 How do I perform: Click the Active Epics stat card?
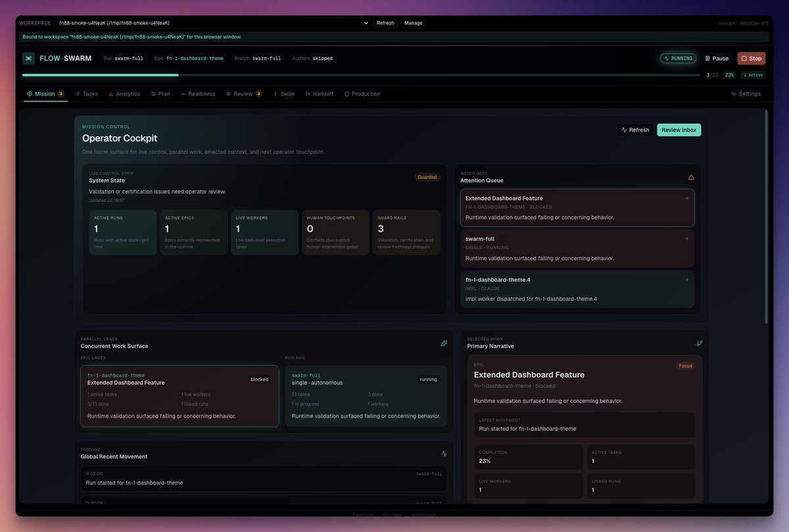pyautogui.click(x=194, y=233)
